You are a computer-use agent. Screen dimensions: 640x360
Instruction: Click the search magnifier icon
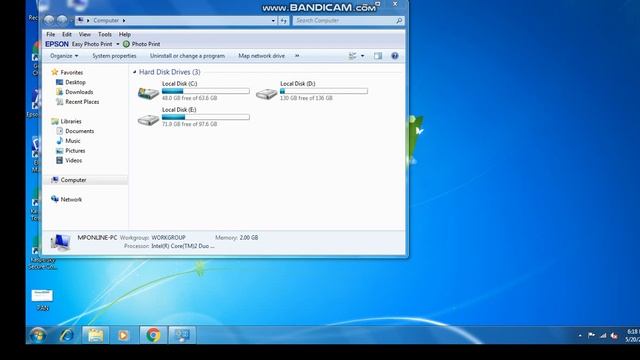click(x=399, y=20)
